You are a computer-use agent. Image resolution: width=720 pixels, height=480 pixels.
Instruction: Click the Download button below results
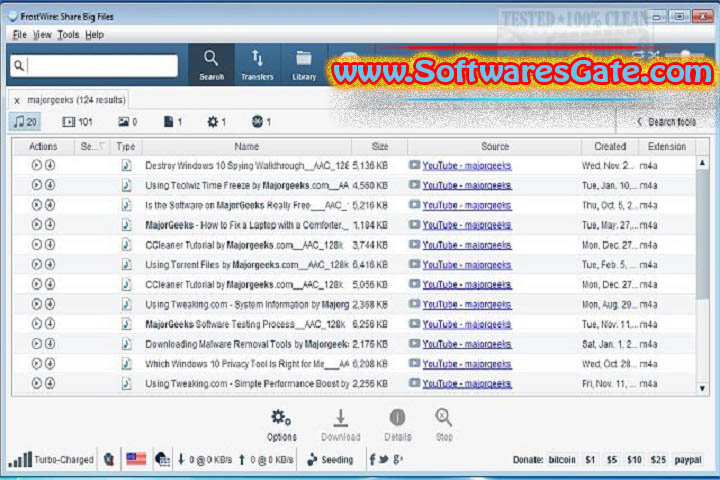pyautogui.click(x=340, y=425)
